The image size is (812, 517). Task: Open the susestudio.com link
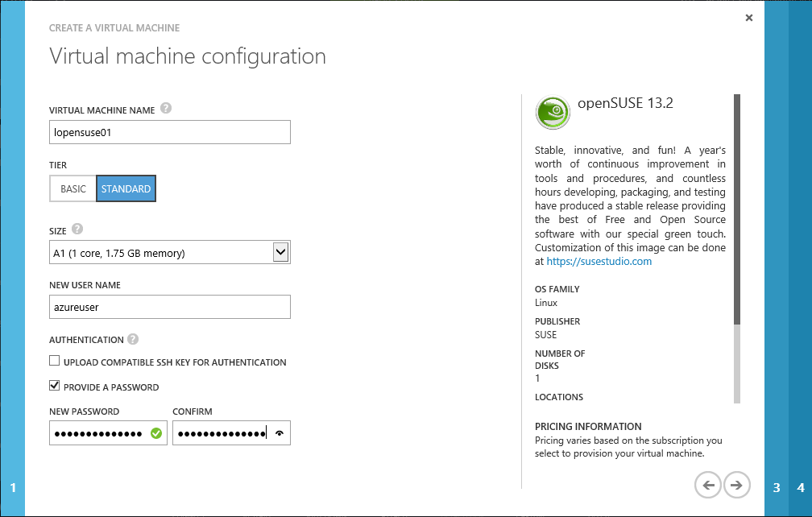599,262
